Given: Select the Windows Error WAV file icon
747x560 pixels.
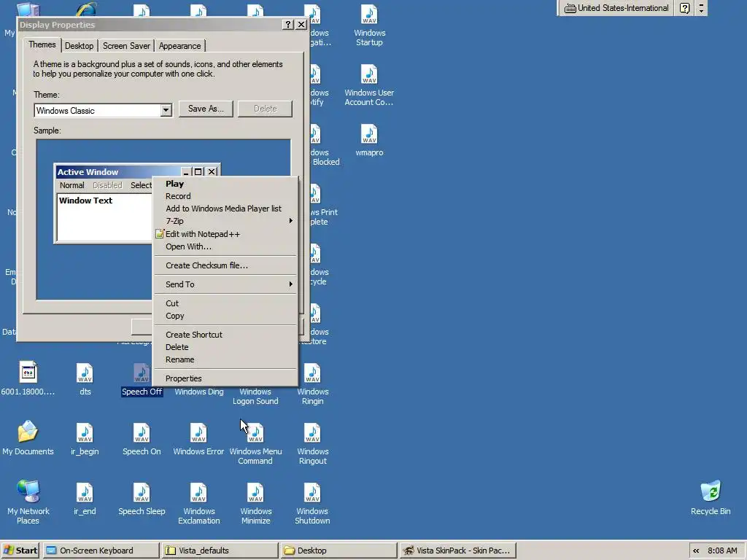Looking at the screenshot, I should [x=198, y=433].
